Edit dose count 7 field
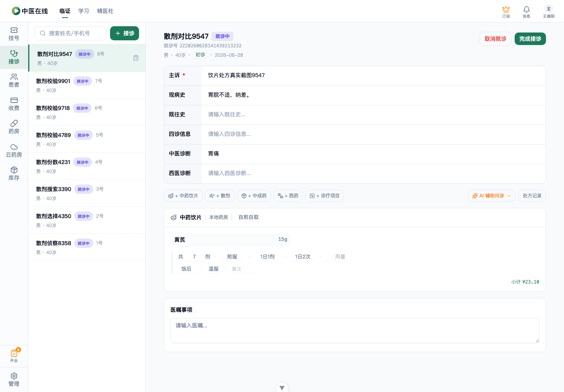 [x=194, y=257]
